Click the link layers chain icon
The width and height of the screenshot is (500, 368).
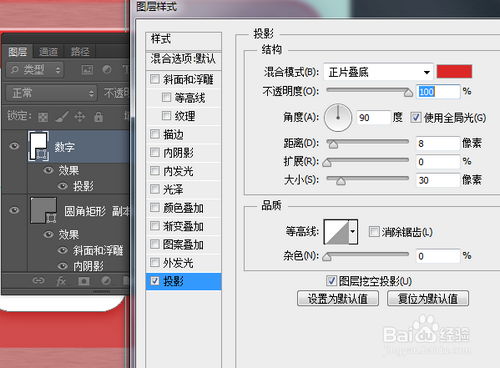point(38,281)
